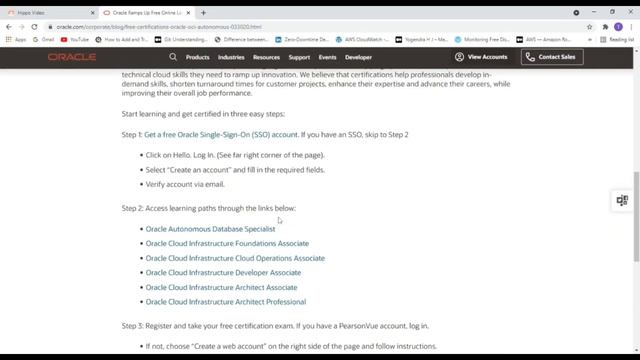
Task: Open the Support menu
Action: (299, 58)
